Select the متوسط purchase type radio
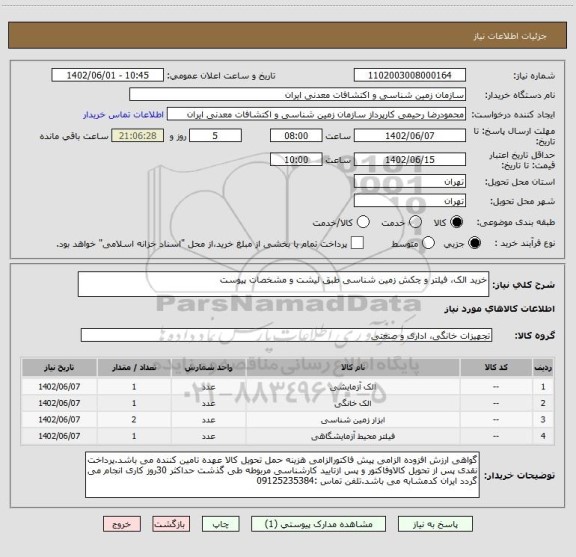 (428, 243)
